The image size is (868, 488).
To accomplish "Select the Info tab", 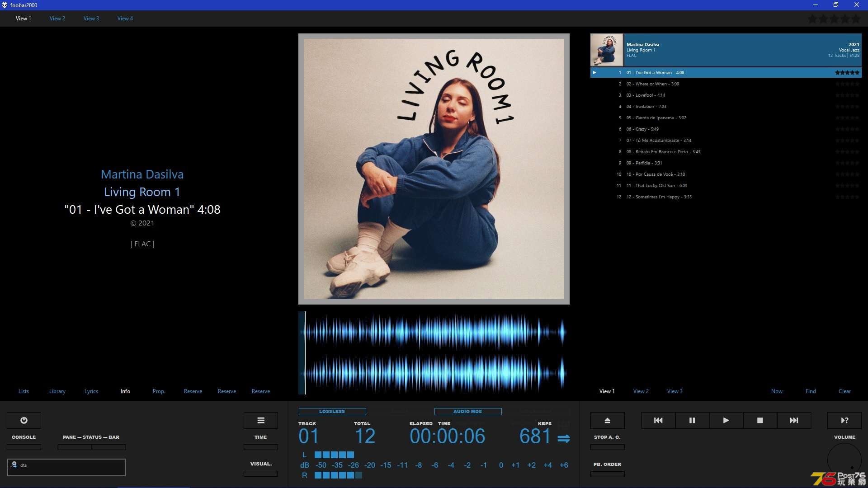I will coord(125,391).
